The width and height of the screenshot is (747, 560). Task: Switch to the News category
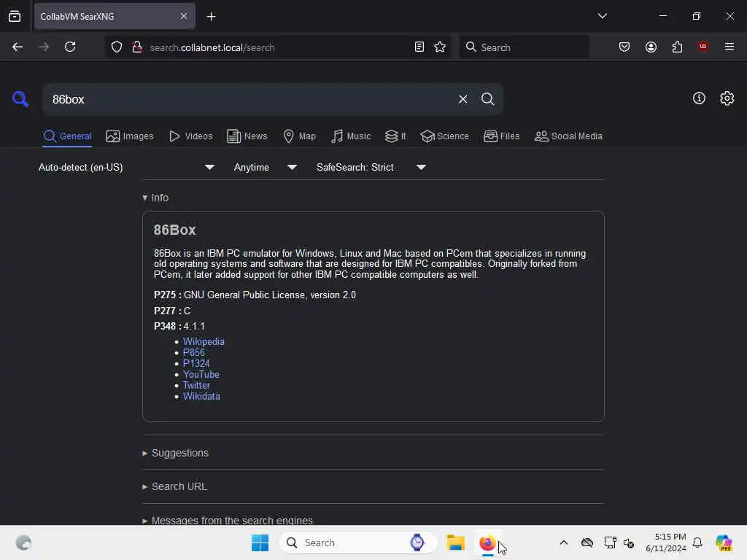(x=247, y=136)
